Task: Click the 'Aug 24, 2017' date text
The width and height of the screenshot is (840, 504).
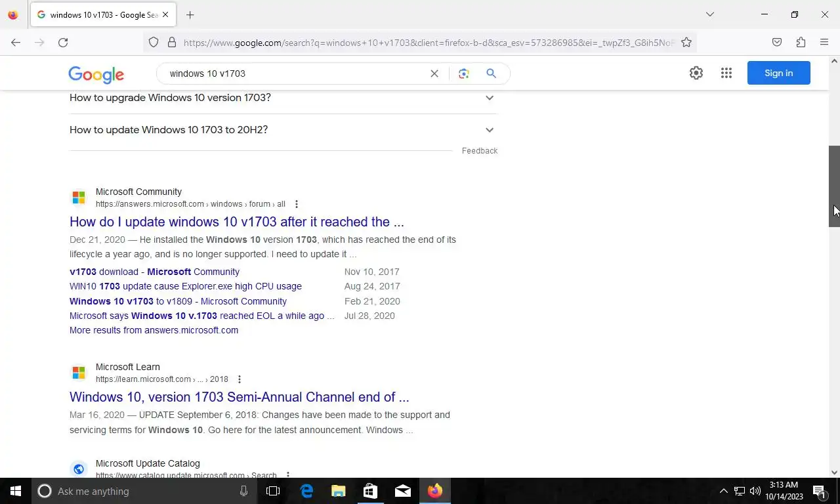Action: pyautogui.click(x=372, y=286)
